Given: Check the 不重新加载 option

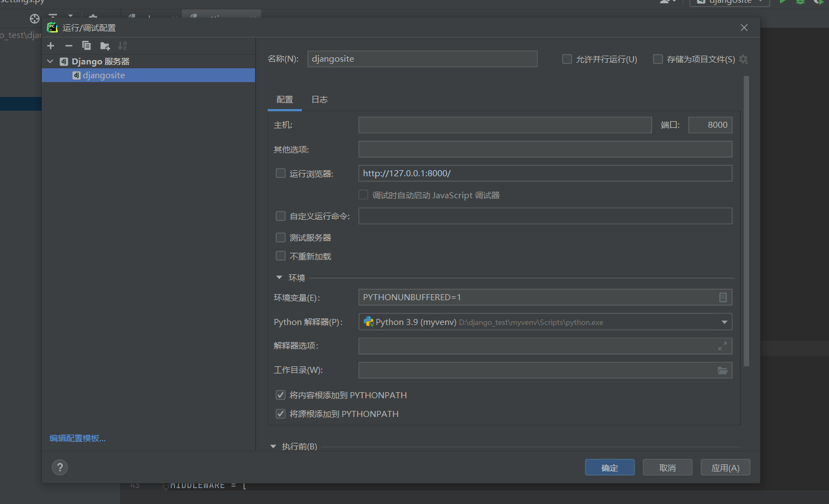Looking at the screenshot, I should [x=280, y=256].
